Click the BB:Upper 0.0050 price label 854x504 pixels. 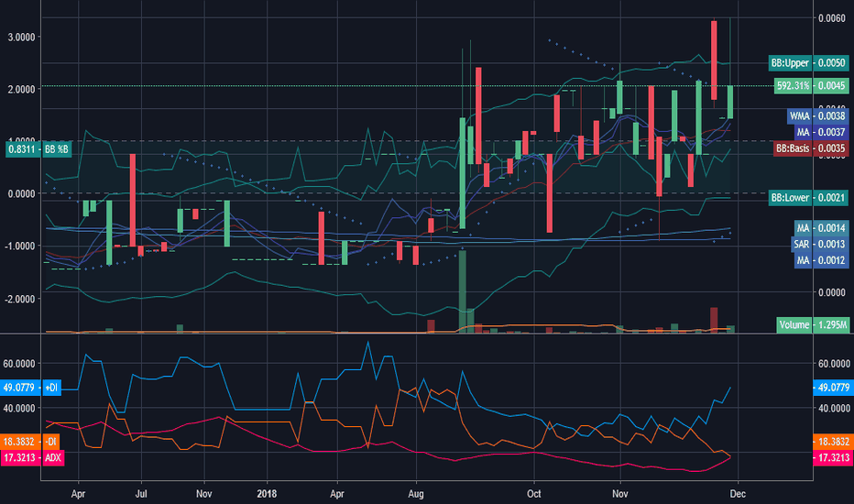coord(809,63)
